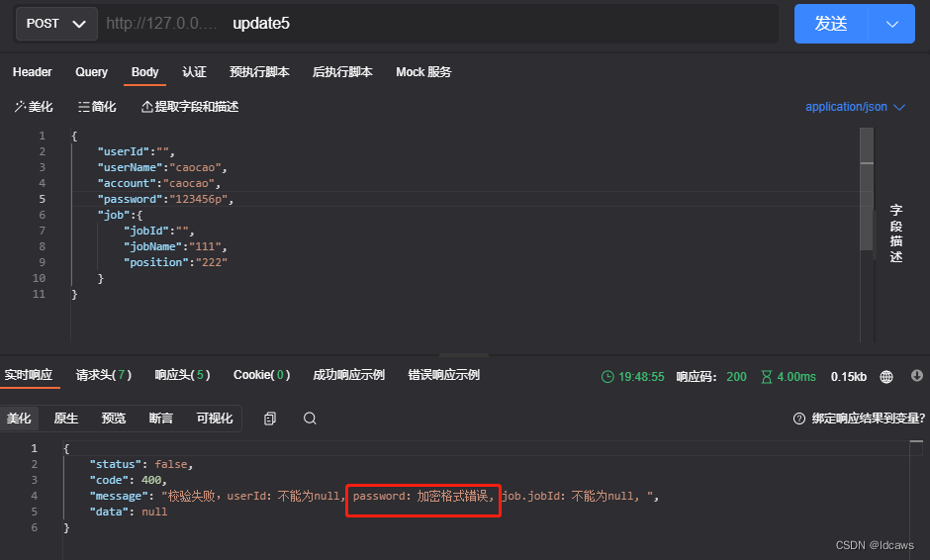930x560 pixels.
Task: Click the 4.00ms response time text
Action: pyautogui.click(x=796, y=377)
